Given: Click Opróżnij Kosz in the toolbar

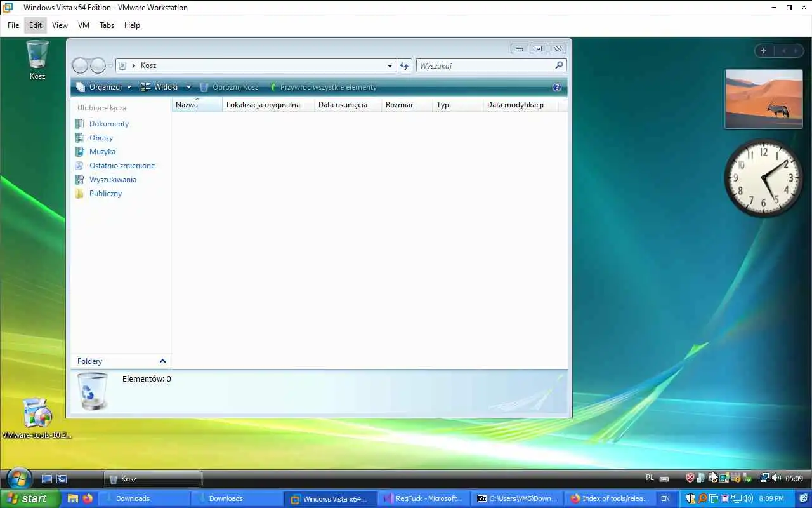Looking at the screenshot, I should point(229,87).
